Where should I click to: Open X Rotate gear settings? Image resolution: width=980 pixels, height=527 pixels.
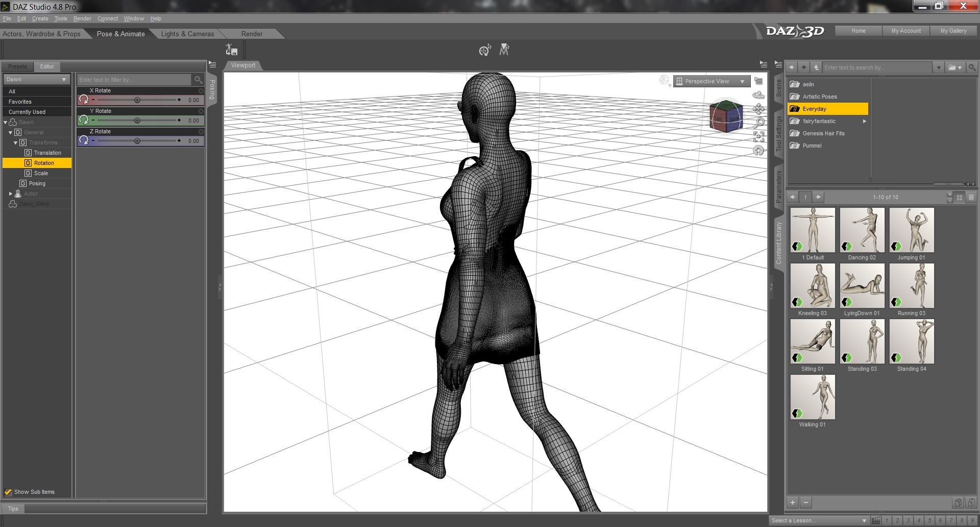click(x=201, y=91)
